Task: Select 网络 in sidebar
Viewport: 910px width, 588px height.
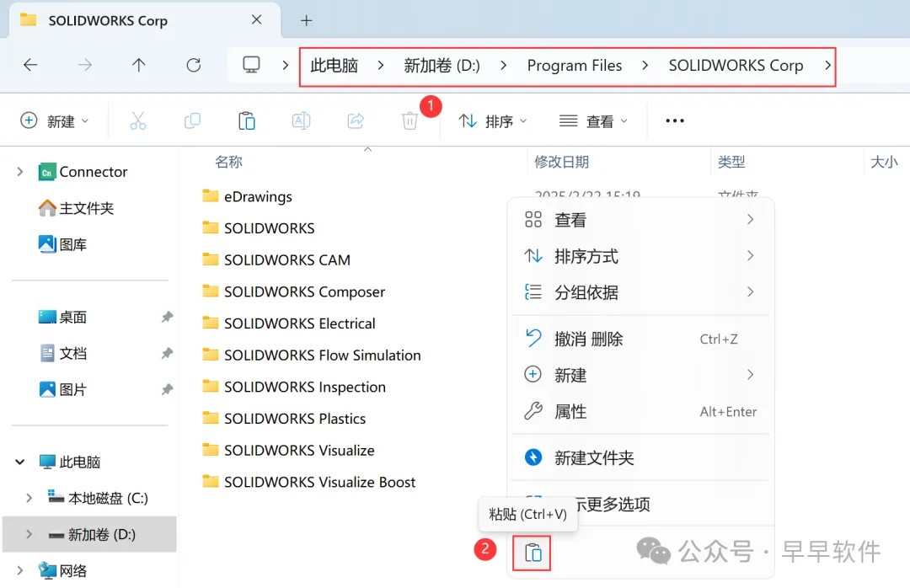Action: click(62, 570)
